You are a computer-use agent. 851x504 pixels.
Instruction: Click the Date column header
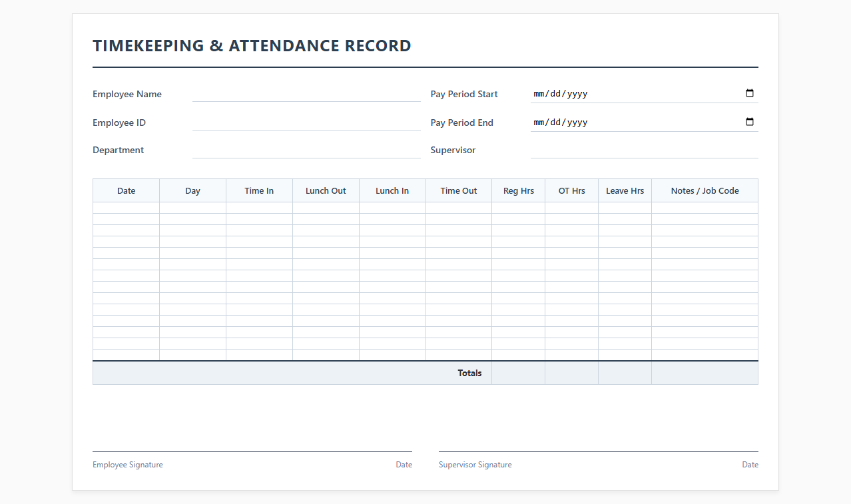coord(126,190)
